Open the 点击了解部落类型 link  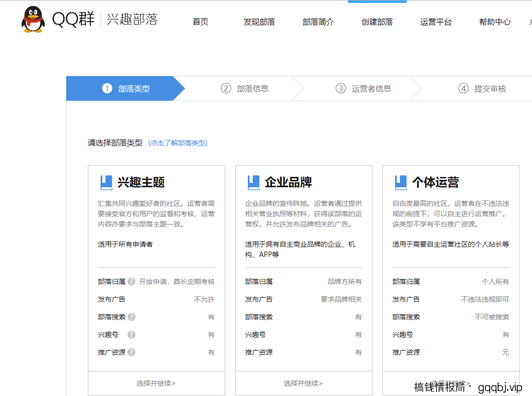178,142
